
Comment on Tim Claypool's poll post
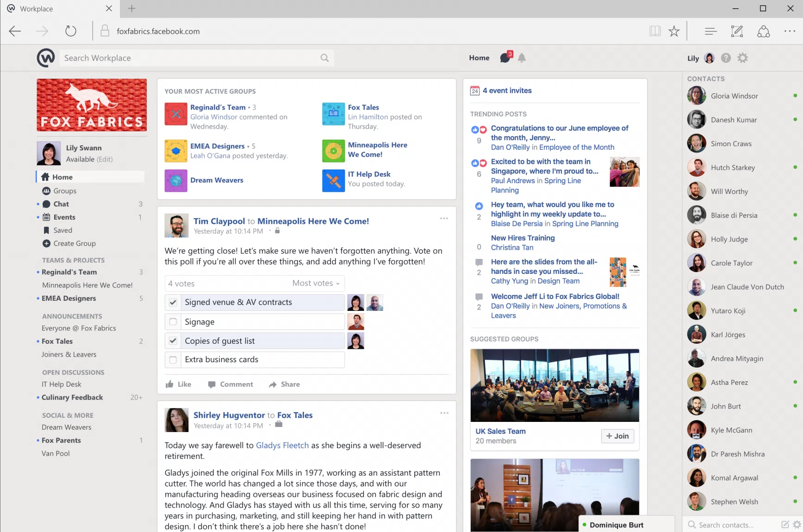pyautogui.click(x=230, y=384)
